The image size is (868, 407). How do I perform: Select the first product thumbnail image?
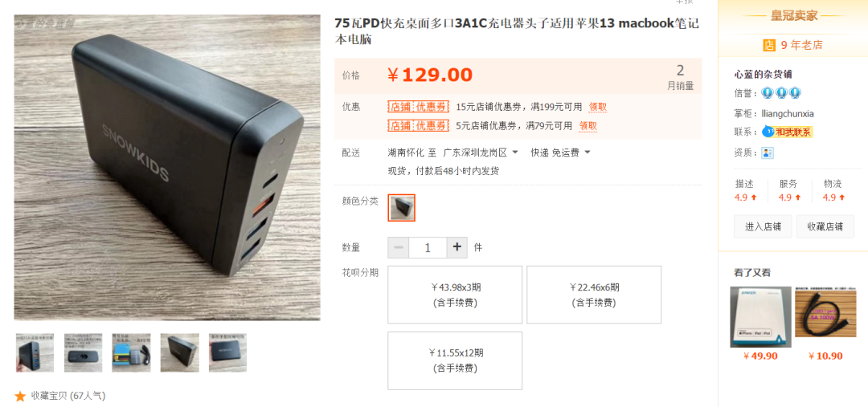(x=35, y=352)
